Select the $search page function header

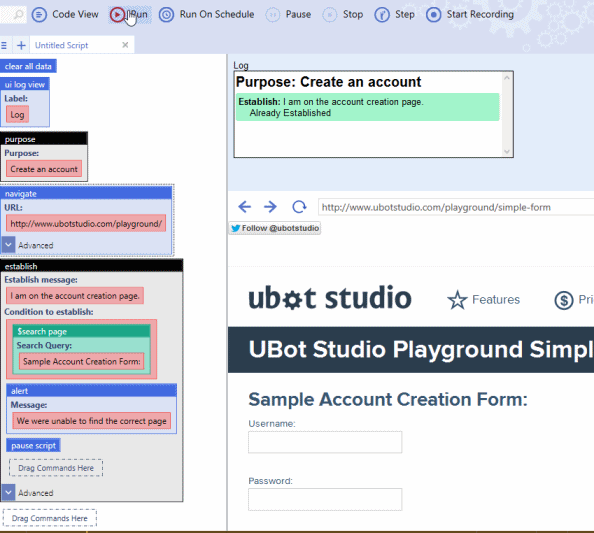[x=81, y=331]
